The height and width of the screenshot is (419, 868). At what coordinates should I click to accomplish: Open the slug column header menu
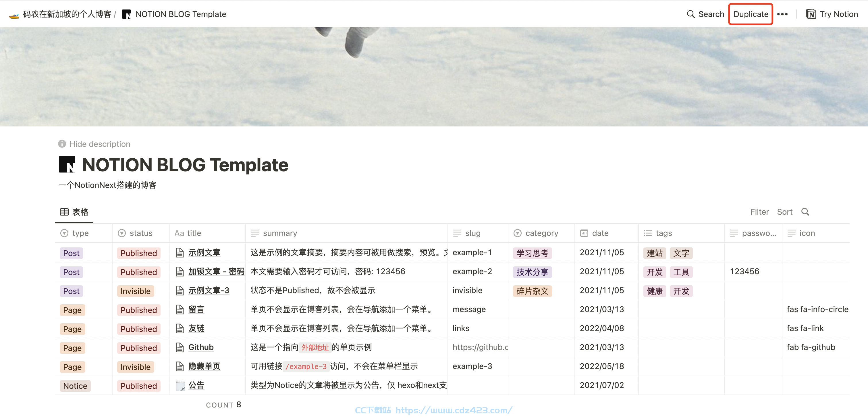(478, 233)
